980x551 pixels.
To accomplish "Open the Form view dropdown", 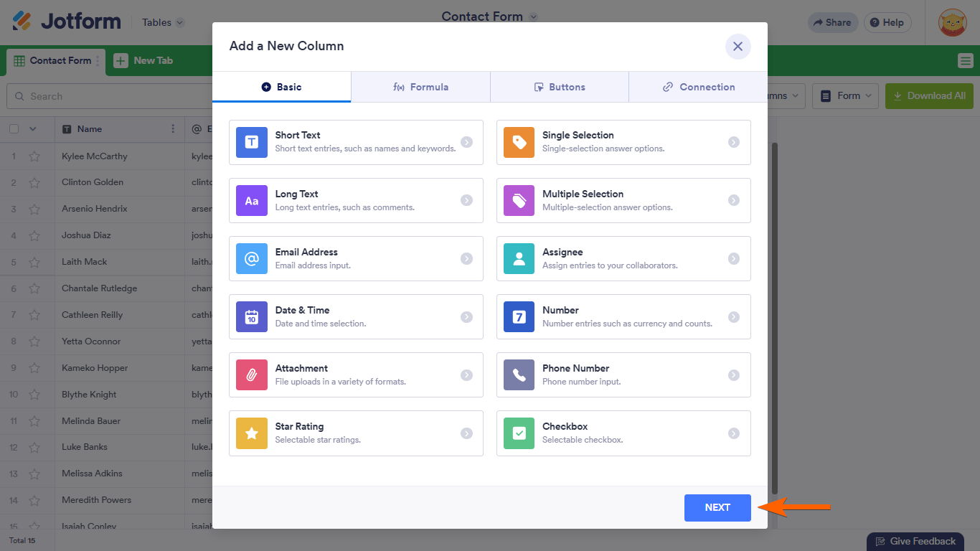I will (847, 96).
